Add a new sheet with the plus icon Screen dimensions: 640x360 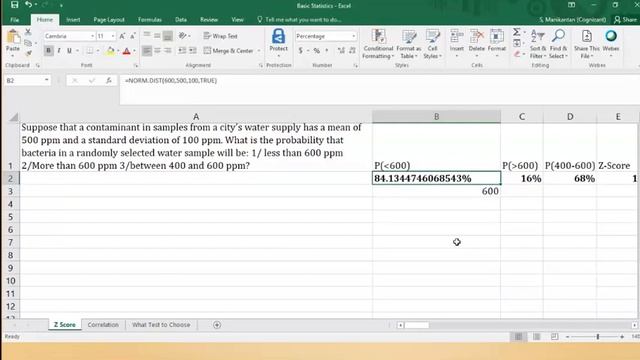point(217,325)
